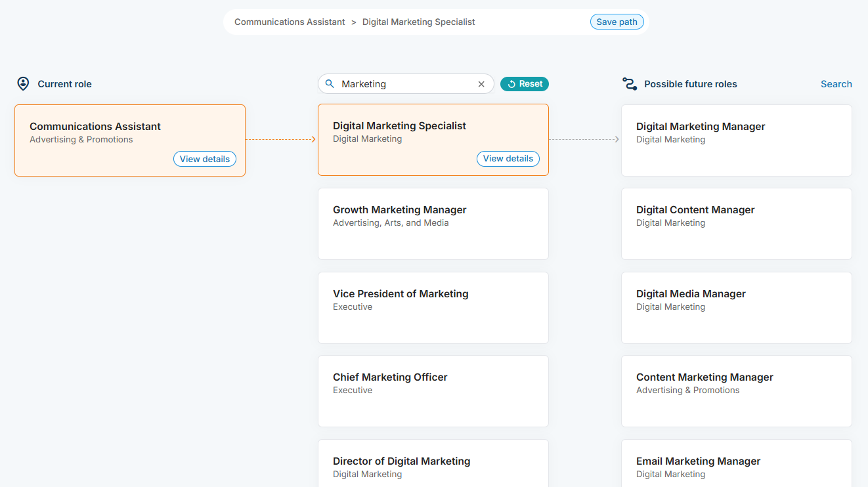868x487 pixels.
Task: Open the Search link for future roles
Action: tap(836, 83)
